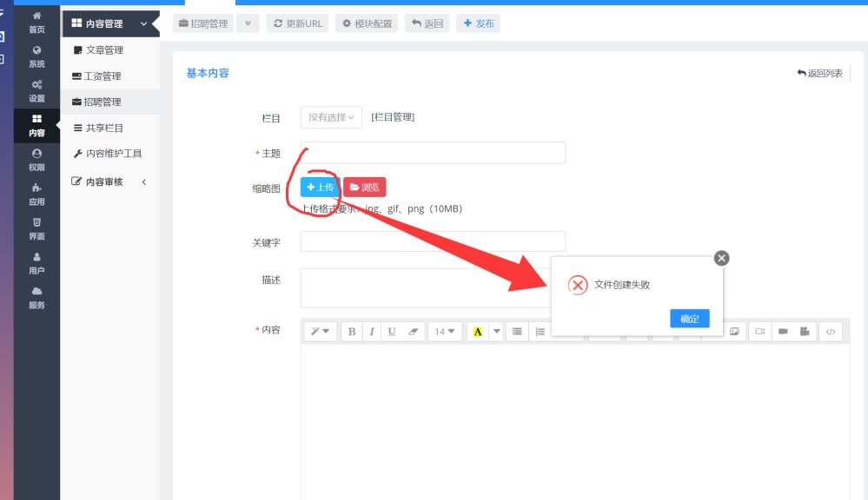Screen dimensions: 868x500
Task: Select 文章管理 in the content menu
Action: [x=104, y=50]
